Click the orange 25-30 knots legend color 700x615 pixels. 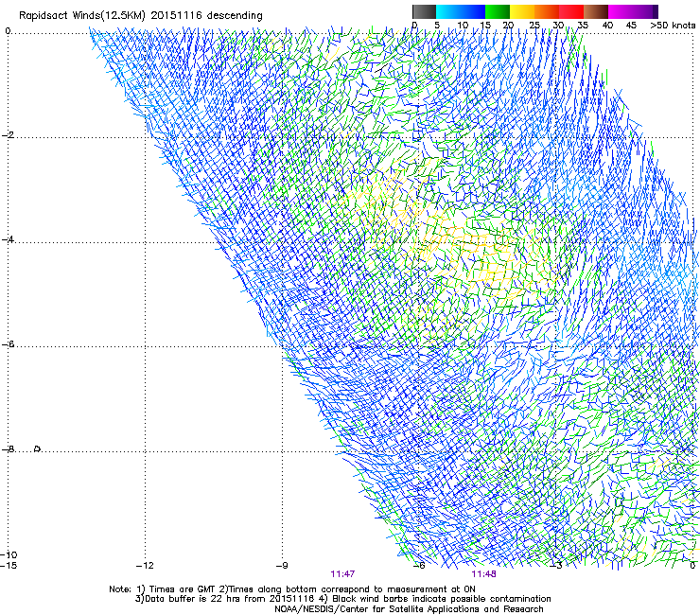click(547, 11)
